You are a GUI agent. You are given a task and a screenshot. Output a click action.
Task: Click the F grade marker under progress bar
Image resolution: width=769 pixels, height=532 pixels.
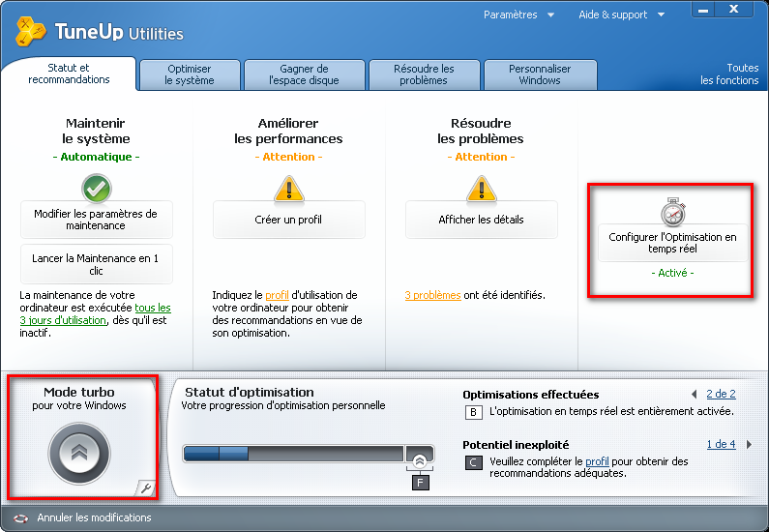pyautogui.click(x=421, y=483)
